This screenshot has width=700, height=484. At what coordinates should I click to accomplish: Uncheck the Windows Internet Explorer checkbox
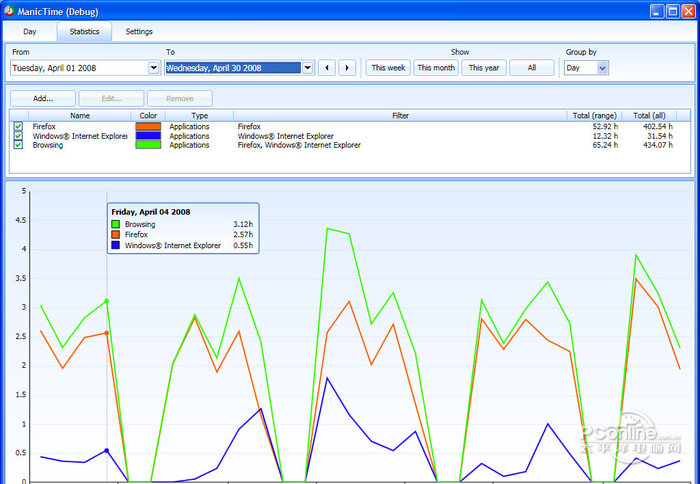[18, 136]
